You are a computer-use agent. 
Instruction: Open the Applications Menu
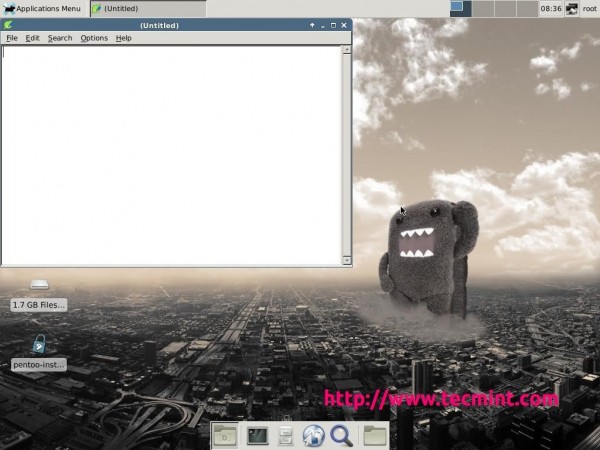[x=41, y=8]
